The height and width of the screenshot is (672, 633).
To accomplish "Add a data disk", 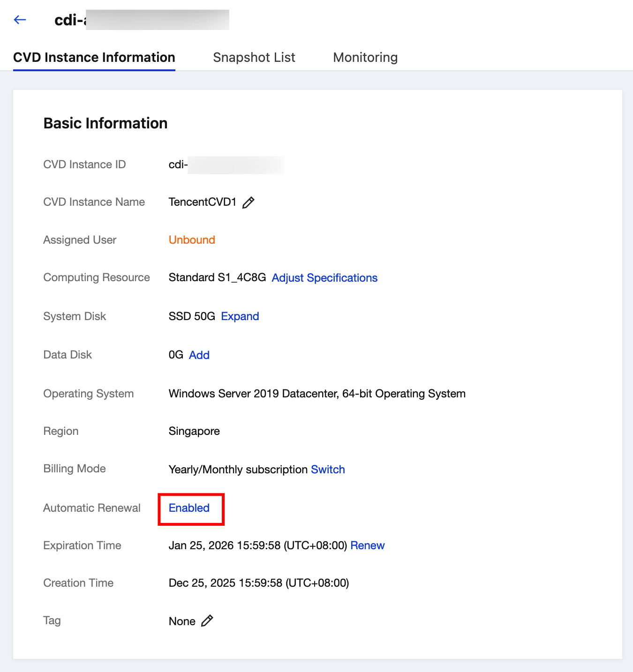I will 199,355.
